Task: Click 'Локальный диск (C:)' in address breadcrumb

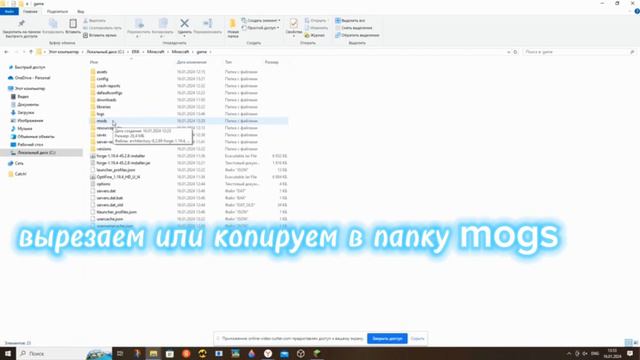Action: (105, 52)
